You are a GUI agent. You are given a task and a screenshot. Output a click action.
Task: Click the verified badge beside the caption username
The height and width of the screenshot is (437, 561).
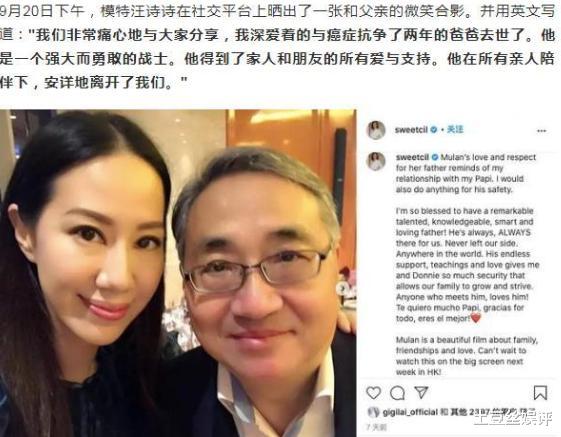[x=435, y=157]
